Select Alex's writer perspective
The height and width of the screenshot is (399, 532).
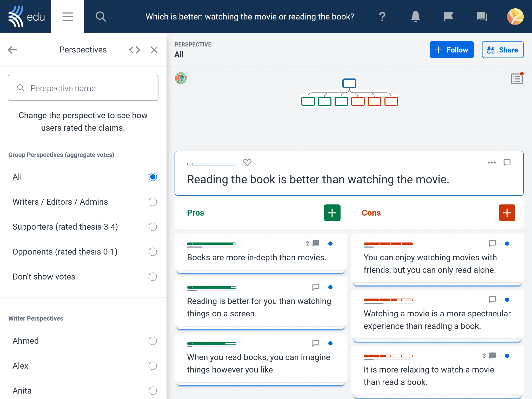tap(153, 366)
